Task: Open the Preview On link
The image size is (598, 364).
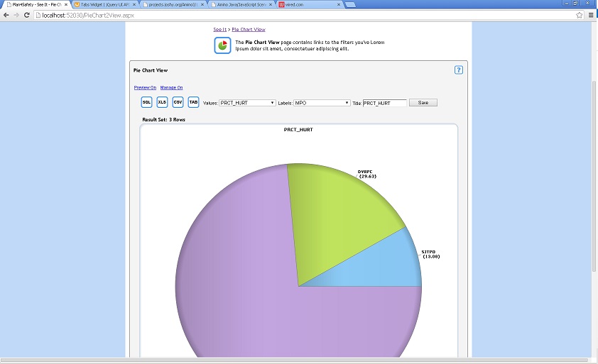Action: tap(145, 88)
